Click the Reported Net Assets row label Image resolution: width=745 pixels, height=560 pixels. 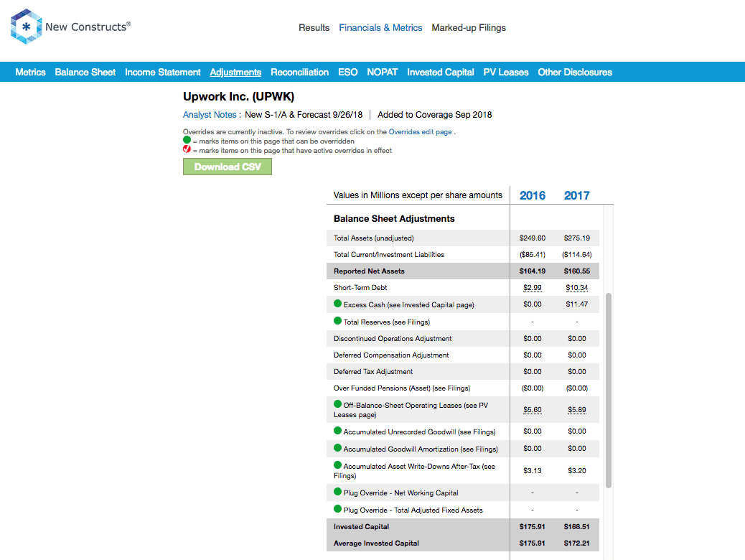pos(369,271)
